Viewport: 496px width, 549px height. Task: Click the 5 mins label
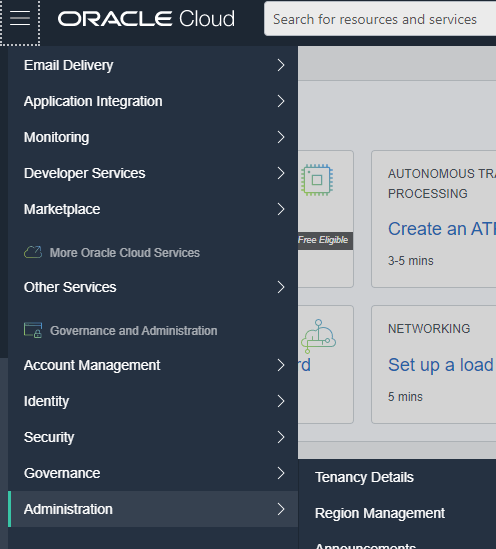(x=405, y=397)
